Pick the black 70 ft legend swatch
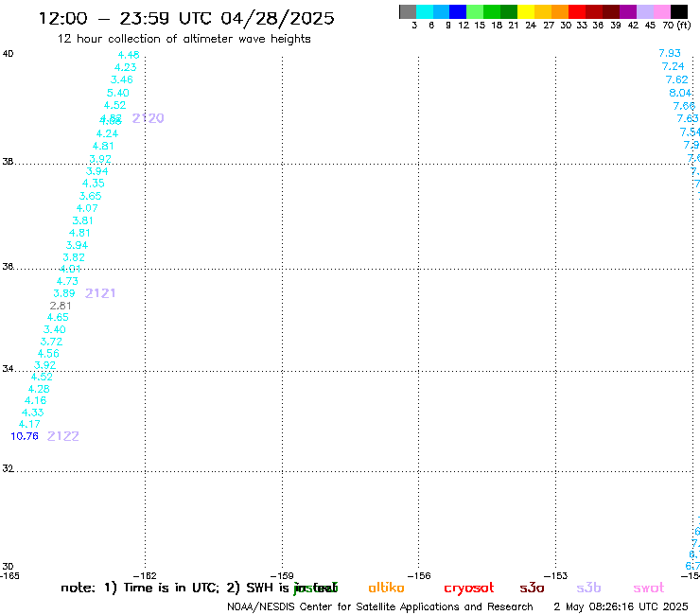700x615 pixels. pos(679,11)
